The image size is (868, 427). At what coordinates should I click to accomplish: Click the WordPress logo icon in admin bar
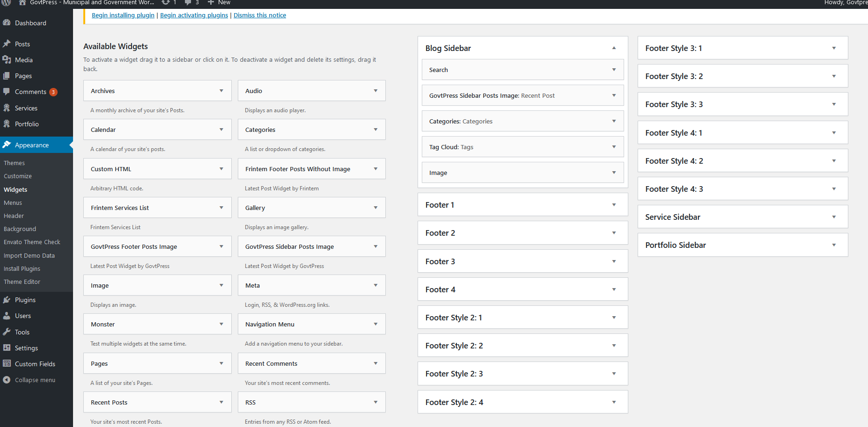click(x=7, y=2)
